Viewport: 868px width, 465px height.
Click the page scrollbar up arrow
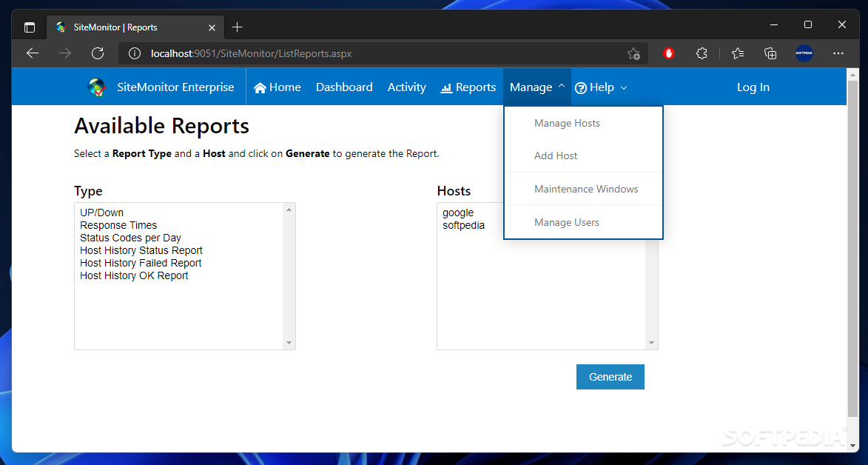coord(852,74)
